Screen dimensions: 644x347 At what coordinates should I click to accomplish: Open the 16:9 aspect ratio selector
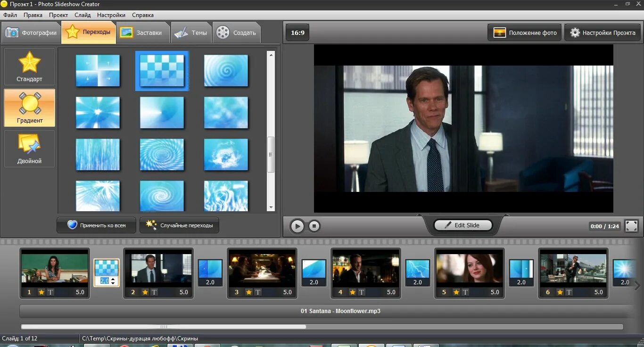(x=297, y=33)
